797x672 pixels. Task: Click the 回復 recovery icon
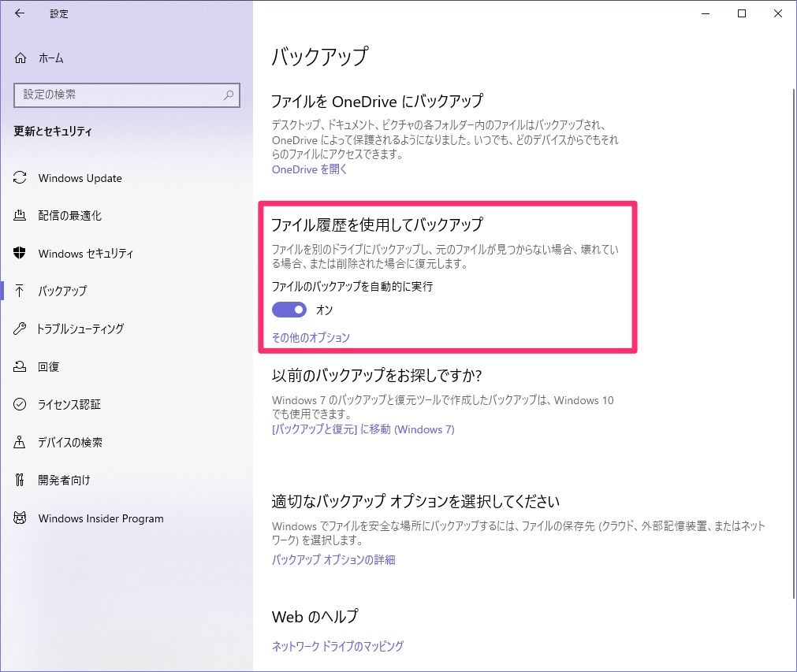pos(20,366)
